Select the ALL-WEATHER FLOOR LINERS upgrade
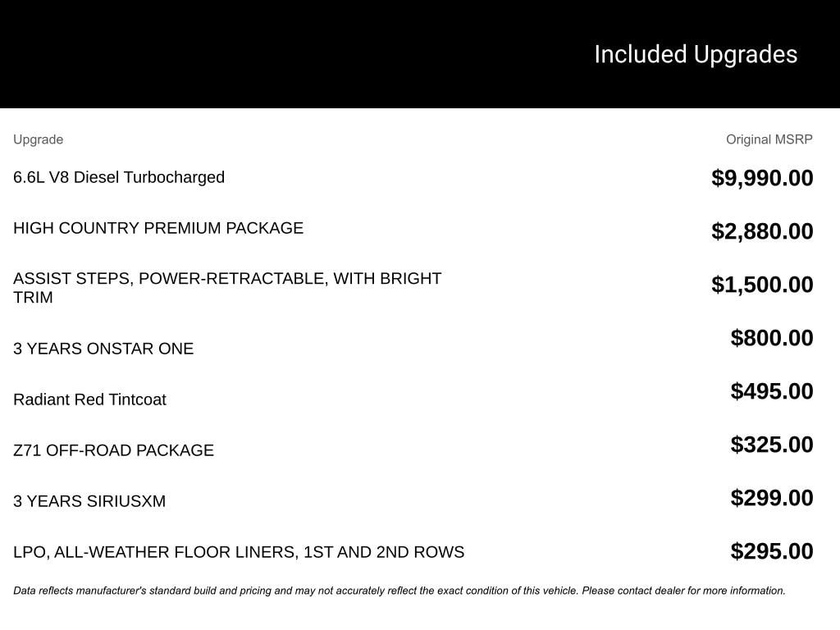Viewport: 840px width, 630px height. click(x=239, y=552)
